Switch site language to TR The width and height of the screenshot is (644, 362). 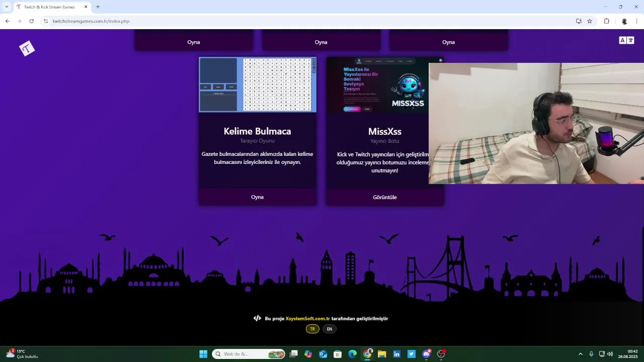coord(312,329)
